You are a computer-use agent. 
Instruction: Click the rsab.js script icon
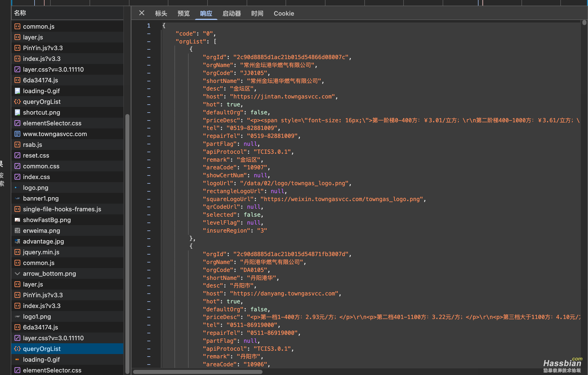(17, 145)
